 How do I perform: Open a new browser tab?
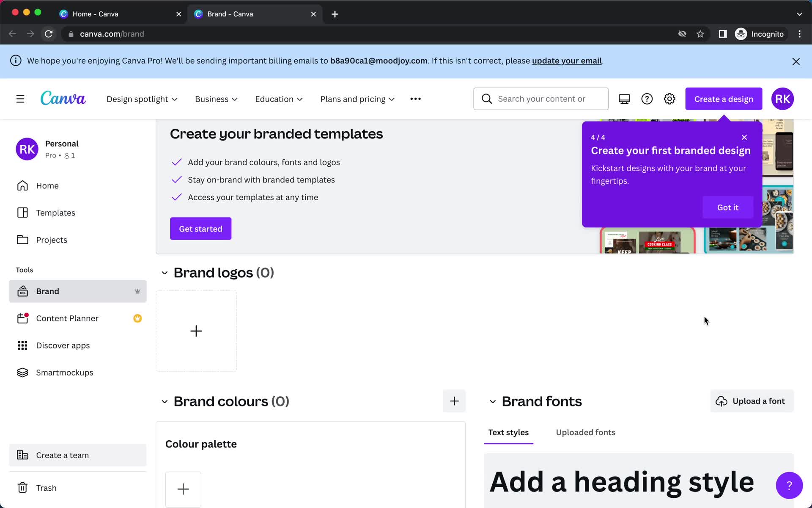pyautogui.click(x=335, y=14)
